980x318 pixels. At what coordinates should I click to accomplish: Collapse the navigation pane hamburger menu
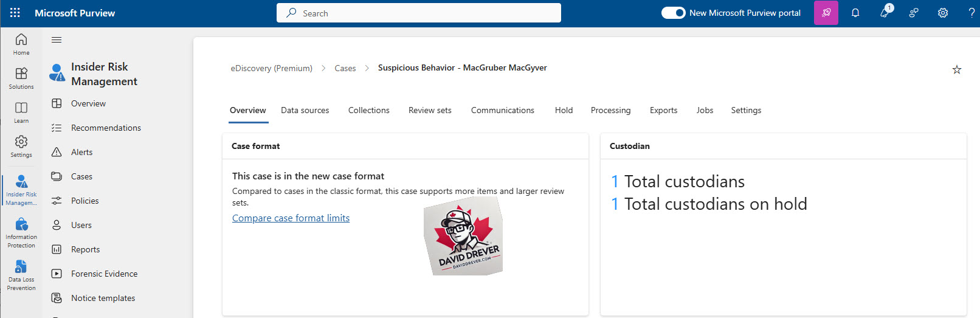coord(57,40)
